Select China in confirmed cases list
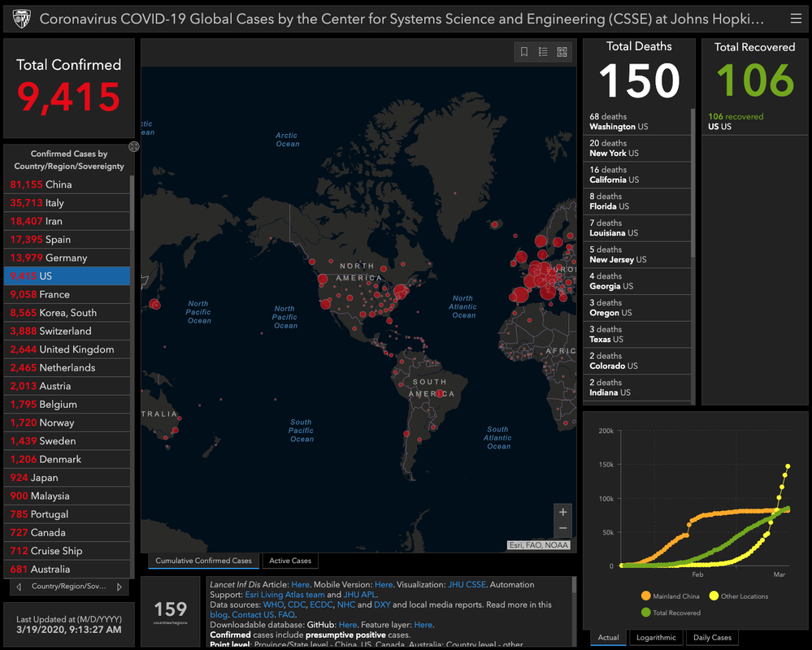812x650 pixels. click(x=67, y=184)
